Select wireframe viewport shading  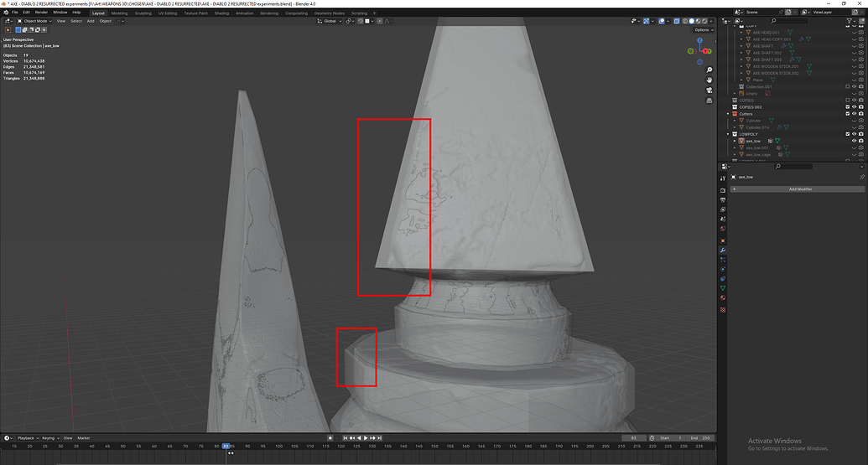[x=685, y=21]
